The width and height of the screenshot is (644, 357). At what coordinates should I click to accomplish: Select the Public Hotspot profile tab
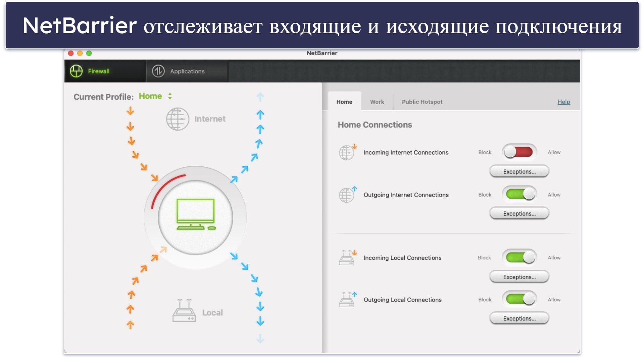[422, 102]
